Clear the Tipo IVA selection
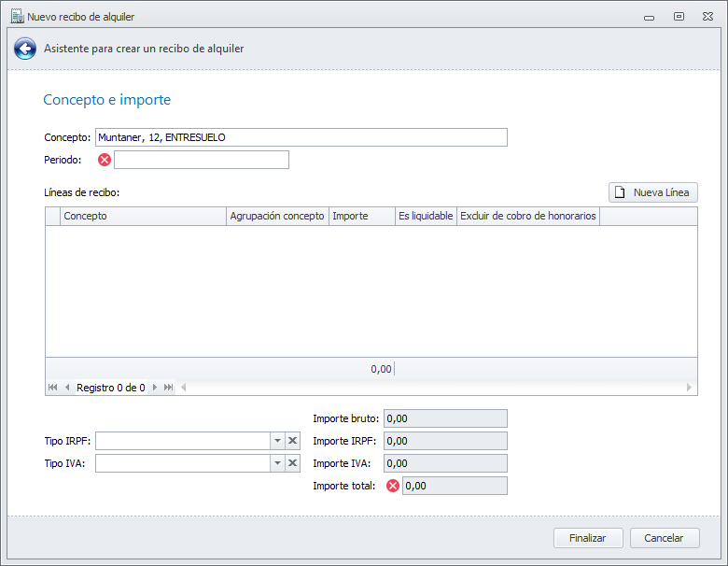 pyautogui.click(x=292, y=463)
